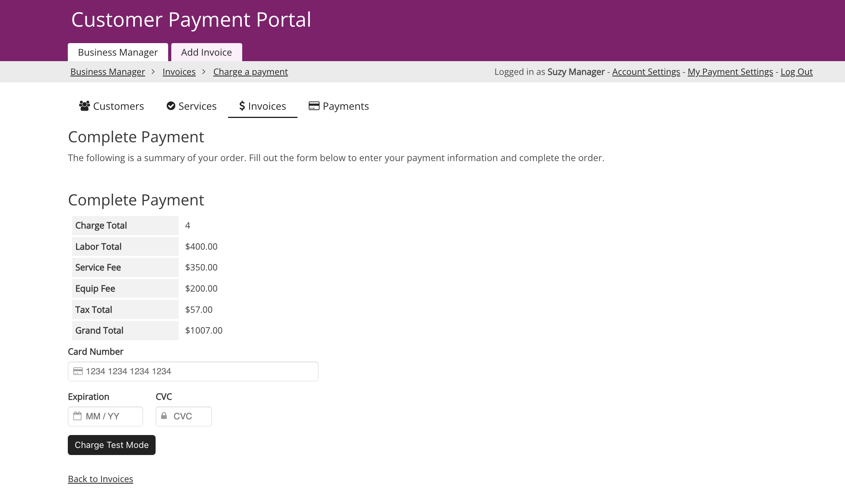Click the Services checkmark icon
845x504 pixels.
[171, 106]
